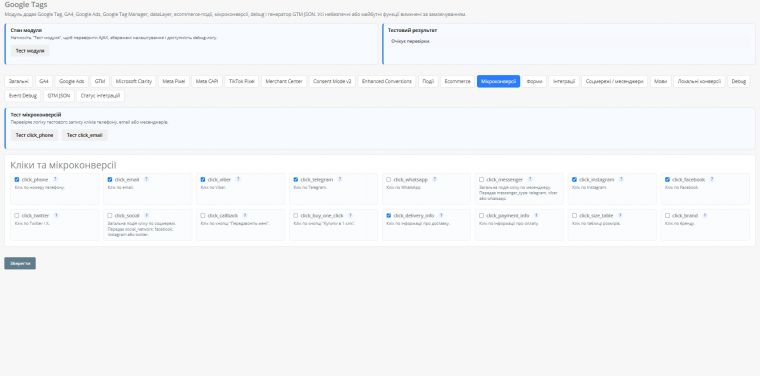Switch to the Локальні конверсії tab
This screenshot has height=376, width=760.
coord(699,81)
